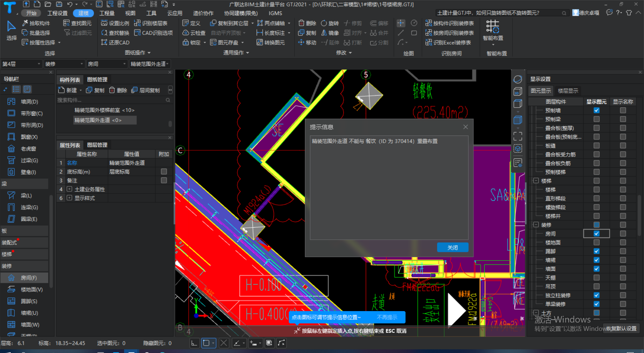
Task: Expand the 图纸操作 ribbon group
Action: coord(138,53)
